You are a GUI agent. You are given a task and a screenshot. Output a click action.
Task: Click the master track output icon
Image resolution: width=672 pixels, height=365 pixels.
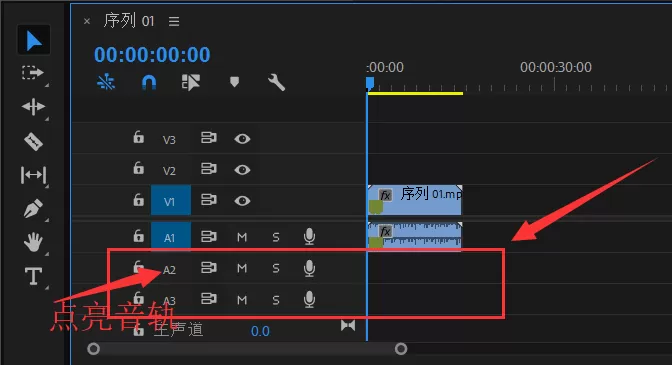pos(348,326)
